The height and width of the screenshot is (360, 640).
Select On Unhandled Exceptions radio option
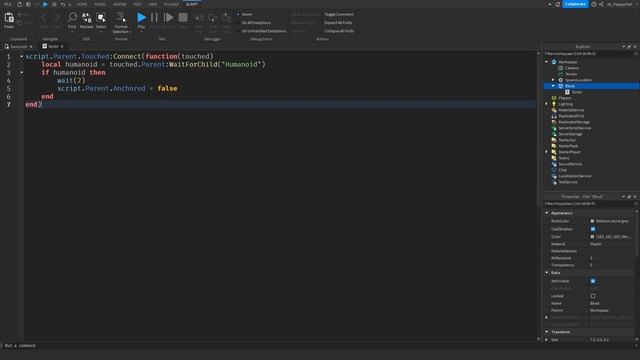(238, 31)
